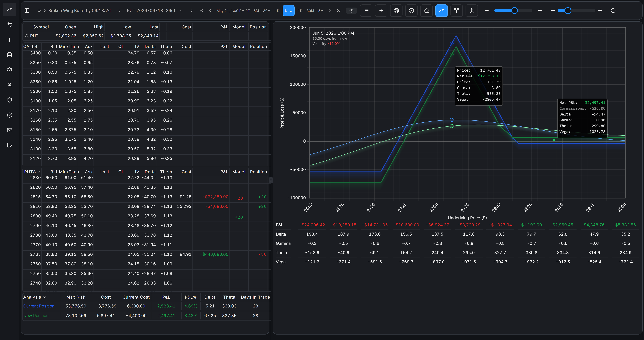The width and height of the screenshot is (644, 340).
Task: Open the help question mark icon
Action: pyautogui.click(x=9, y=115)
